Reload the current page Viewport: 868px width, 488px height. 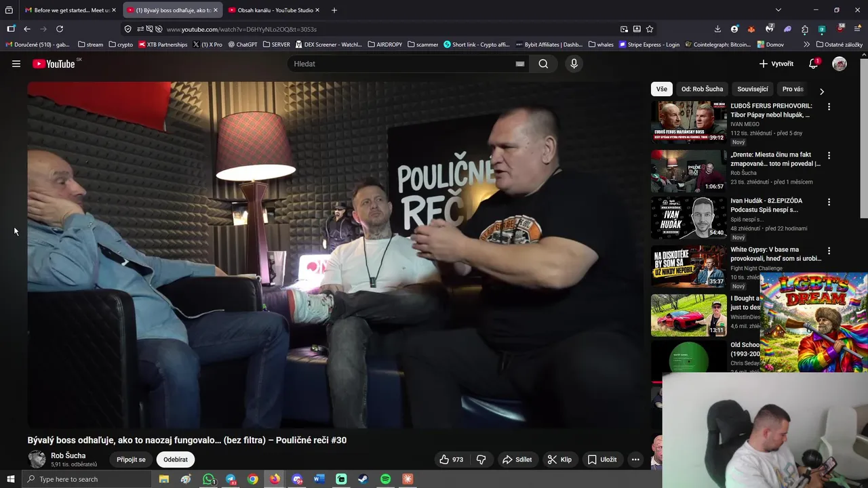coord(60,29)
